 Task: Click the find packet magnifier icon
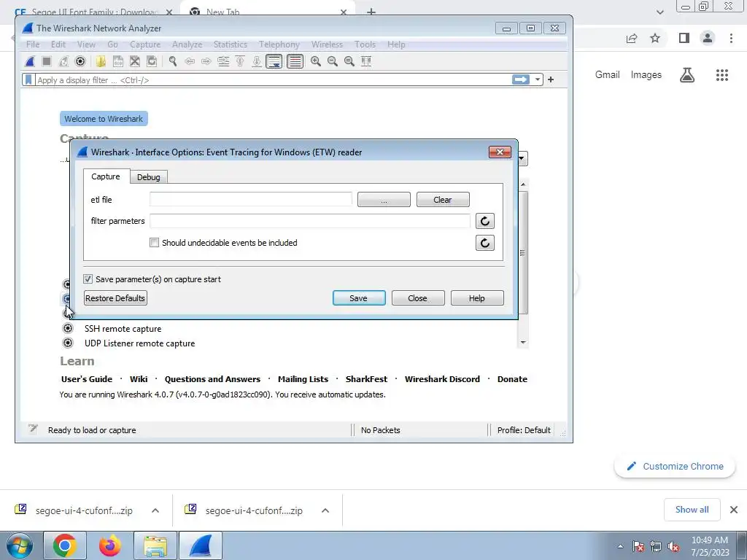[172, 61]
